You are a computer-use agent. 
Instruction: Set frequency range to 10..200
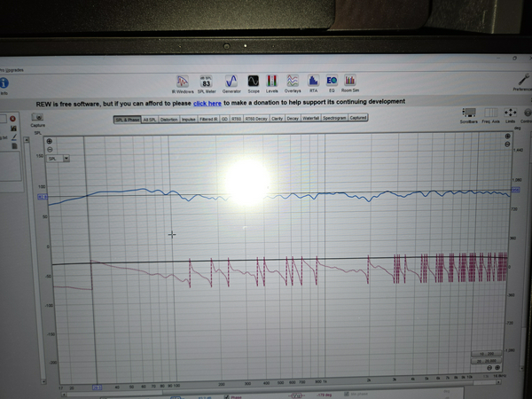click(487, 354)
